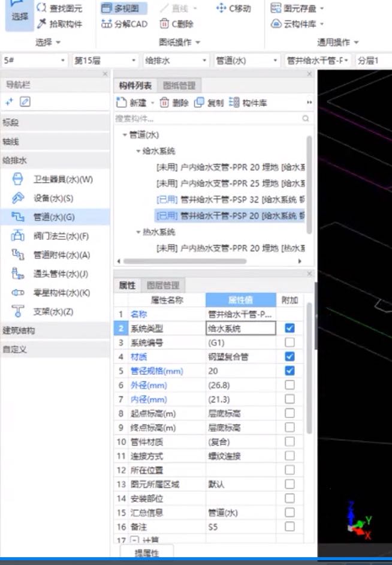This screenshot has height=565, width=392.
Task: Open the 建筑结构 navigation section
Action: pos(55,330)
